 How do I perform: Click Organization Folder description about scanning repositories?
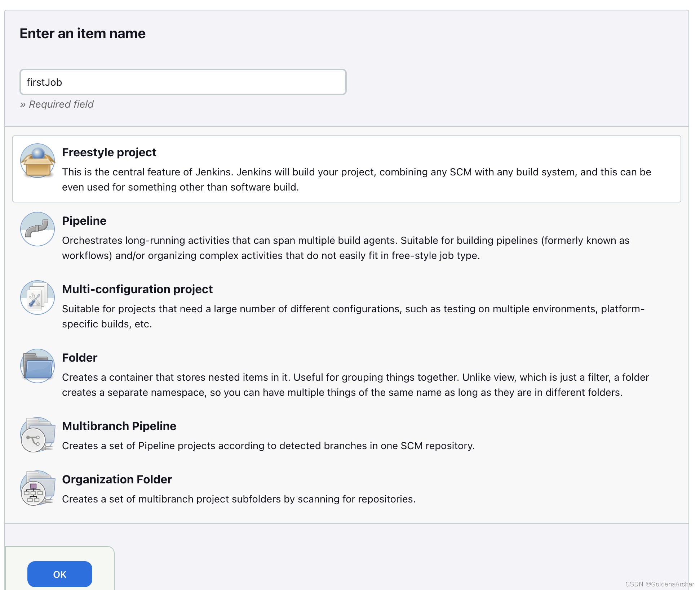point(239,499)
